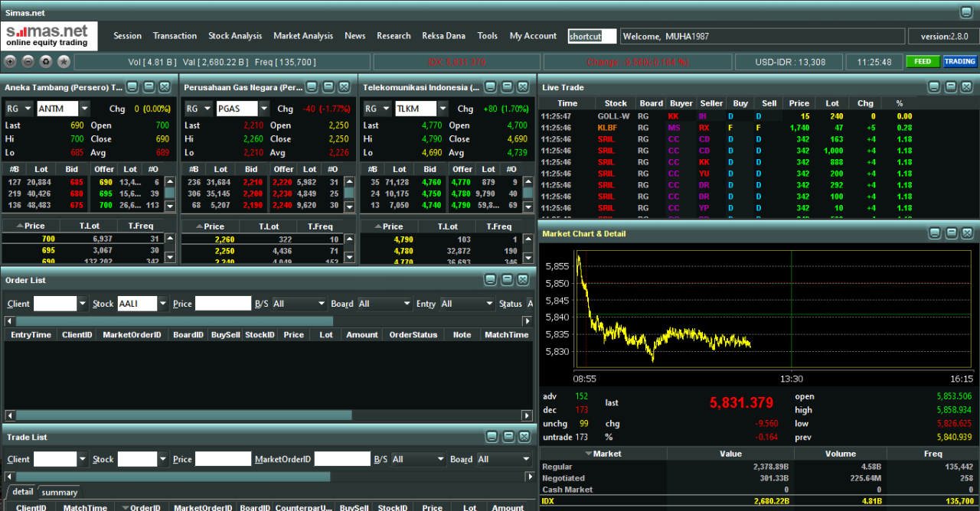Sort ANTM price table by Price header
This screenshot has width=980, height=511.
[31, 226]
